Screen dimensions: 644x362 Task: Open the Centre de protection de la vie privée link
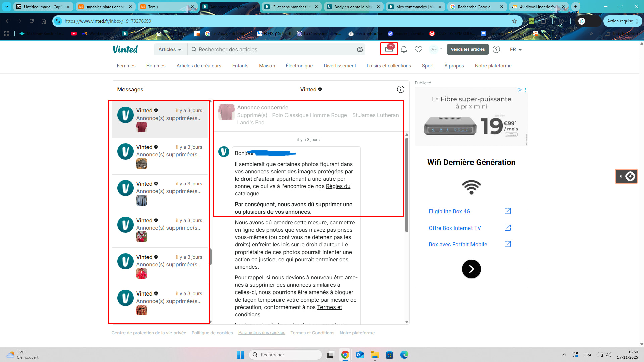[x=149, y=333]
